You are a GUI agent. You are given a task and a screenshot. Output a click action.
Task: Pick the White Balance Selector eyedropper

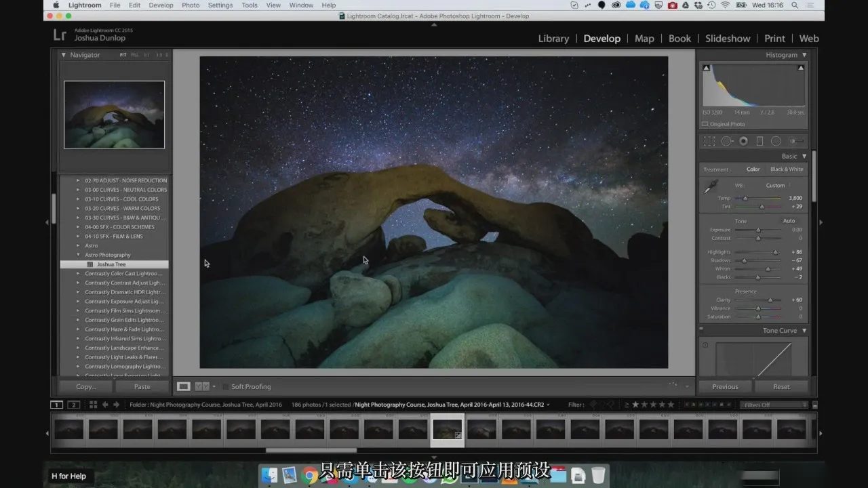pyautogui.click(x=711, y=186)
